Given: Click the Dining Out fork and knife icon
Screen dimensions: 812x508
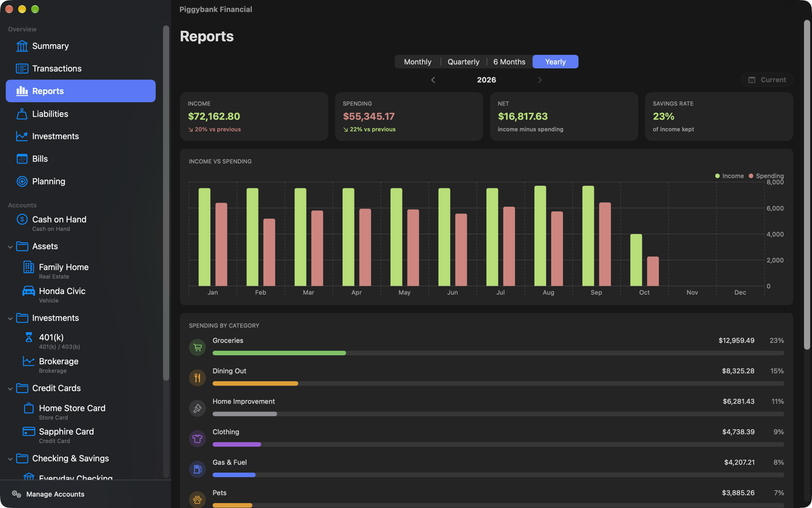Looking at the screenshot, I should pyautogui.click(x=197, y=378).
